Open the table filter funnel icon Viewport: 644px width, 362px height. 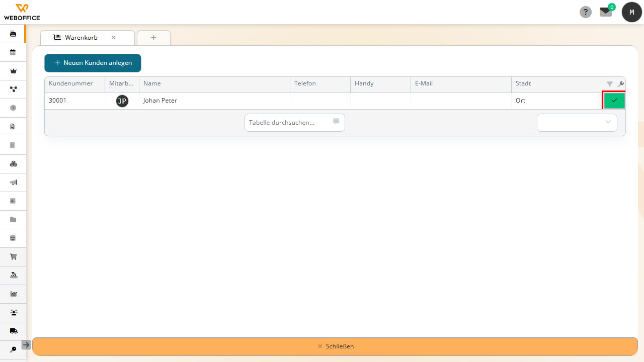point(610,84)
